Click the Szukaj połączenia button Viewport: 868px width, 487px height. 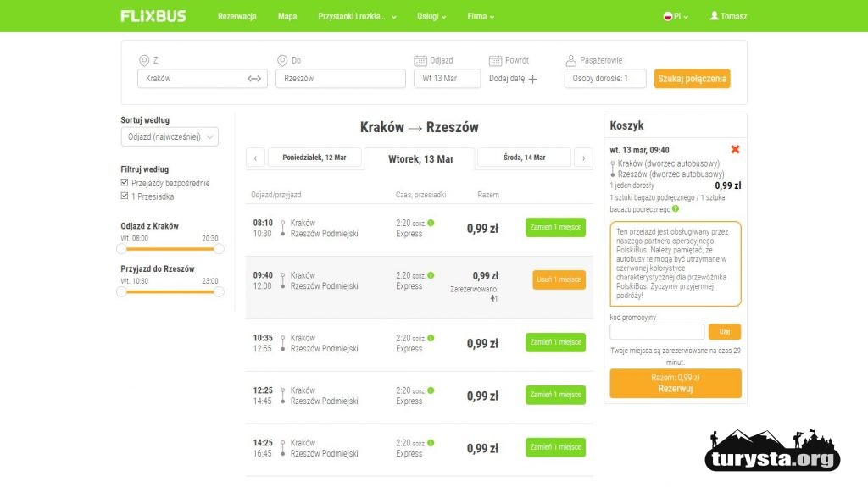pyautogui.click(x=692, y=79)
